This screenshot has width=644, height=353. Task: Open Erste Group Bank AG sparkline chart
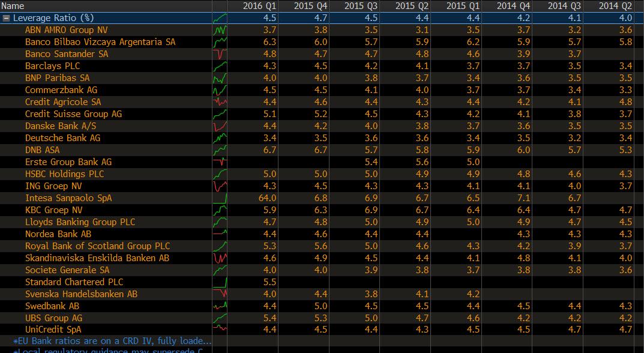click(x=220, y=162)
